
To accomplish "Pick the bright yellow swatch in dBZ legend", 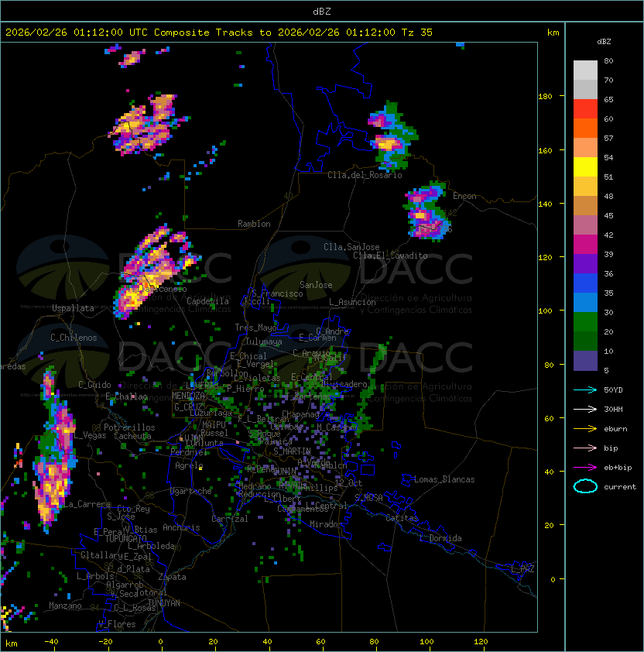I will [585, 166].
